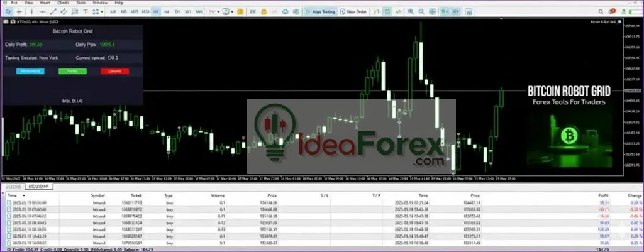The width and height of the screenshot is (644, 252).
Task: Open the chart type dropdown
Action: pos(214,12)
